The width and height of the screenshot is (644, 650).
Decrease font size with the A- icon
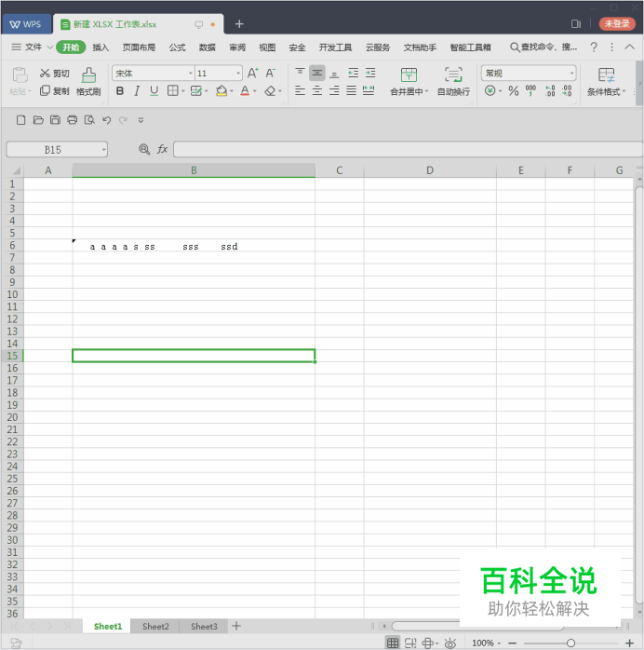click(x=271, y=74)
